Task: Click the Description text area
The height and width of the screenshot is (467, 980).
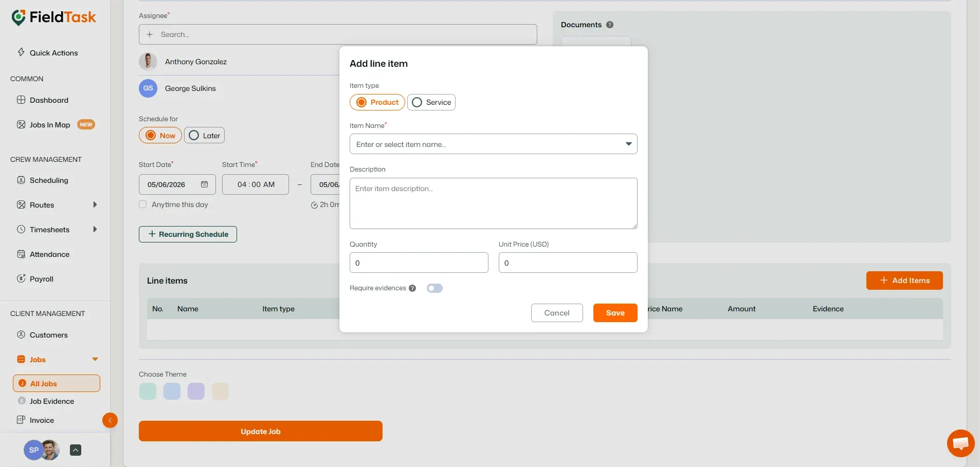Action: 494,203
